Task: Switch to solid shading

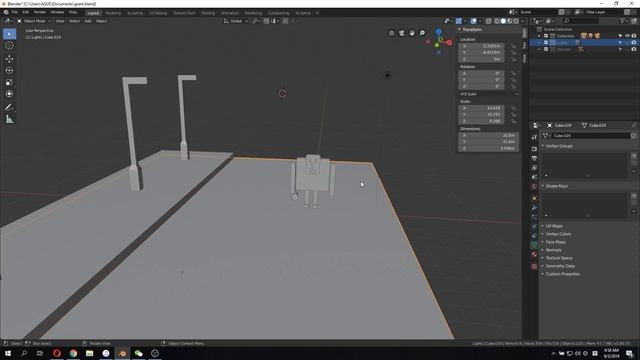Action: click(503, 21)
